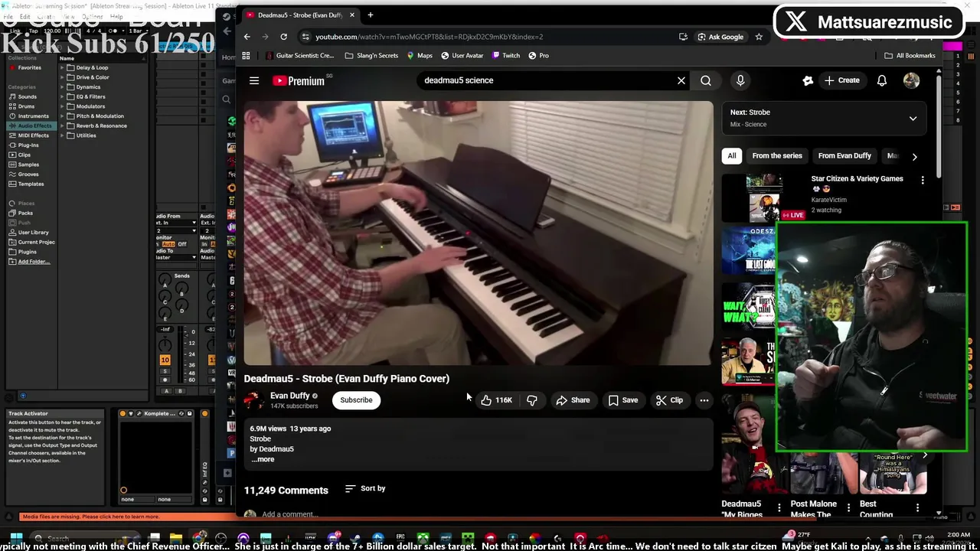This screenshot has height=551, width=980.
Task: Bookmark this page with star icon
Action: click(759, 37)
